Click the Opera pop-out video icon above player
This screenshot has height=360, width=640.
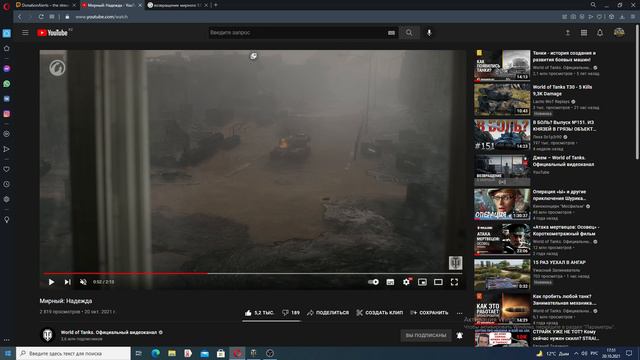[x=253, y=56]
